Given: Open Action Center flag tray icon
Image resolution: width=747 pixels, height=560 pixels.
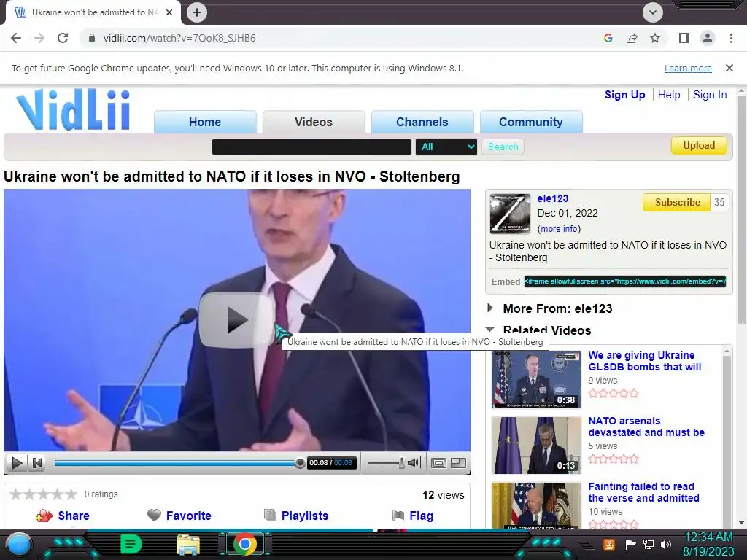Looking at the screenshot, I should point(631,544).
